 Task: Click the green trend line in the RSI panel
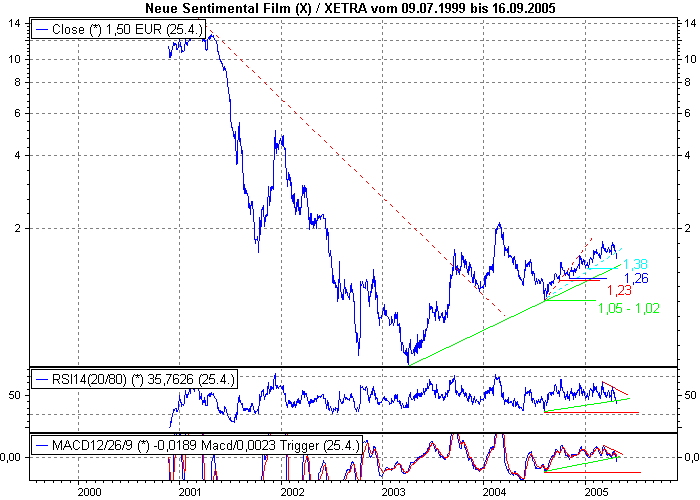(x=588, y=404)
